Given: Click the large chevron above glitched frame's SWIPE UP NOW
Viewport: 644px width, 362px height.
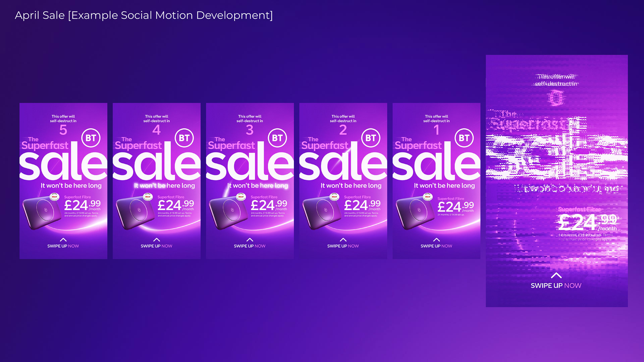Looking at the screenshot, I should pos(556,275).
